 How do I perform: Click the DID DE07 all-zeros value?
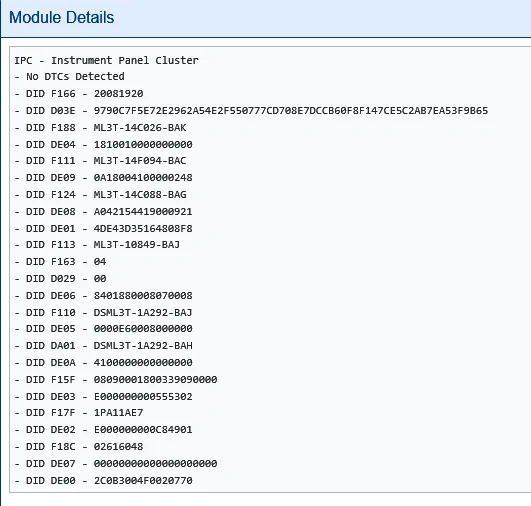(155, 463)
